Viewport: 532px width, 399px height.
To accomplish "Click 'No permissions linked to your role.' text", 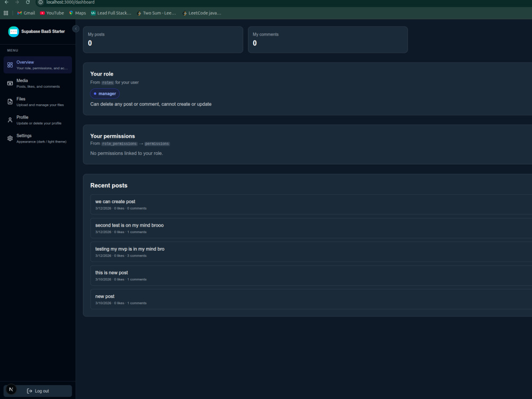I will 127,153.
